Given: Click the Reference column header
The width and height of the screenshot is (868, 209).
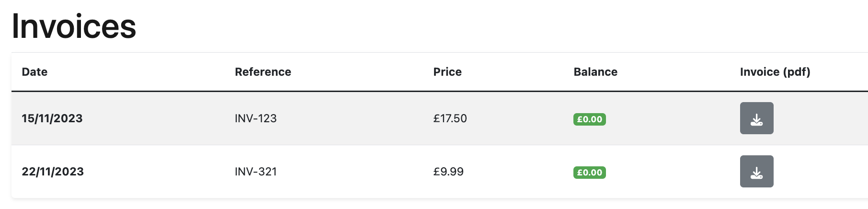Looking at the screenshot, I should (263, 72).
